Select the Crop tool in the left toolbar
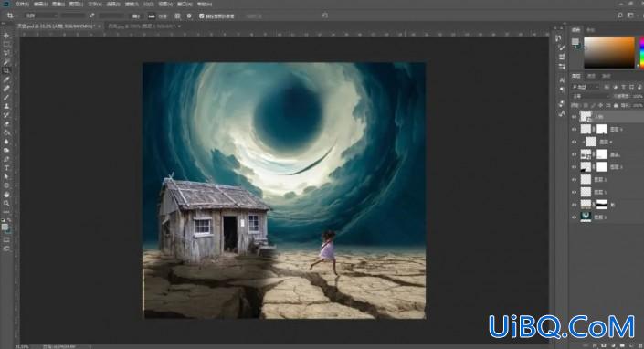Image resolution: width=644 pixels, height=349 pixels. coord(6,70)
